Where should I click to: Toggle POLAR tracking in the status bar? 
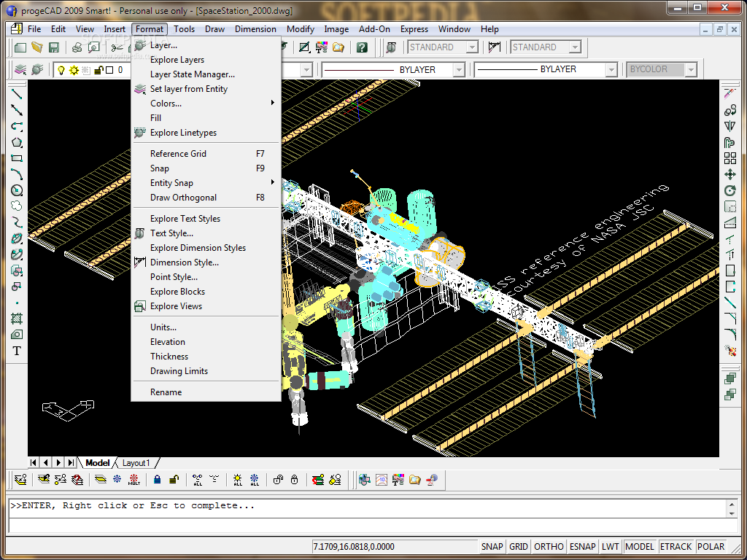[x=711, y=547]
